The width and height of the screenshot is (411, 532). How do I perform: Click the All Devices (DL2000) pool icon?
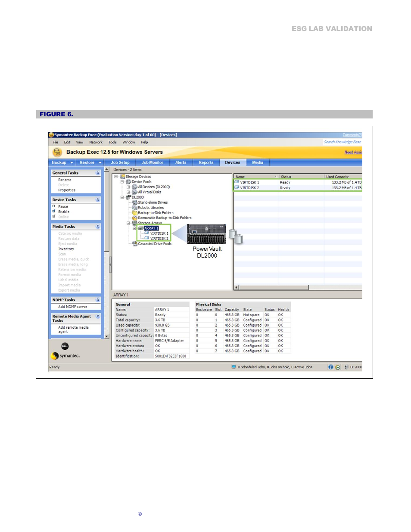click(x=135, y=187)
